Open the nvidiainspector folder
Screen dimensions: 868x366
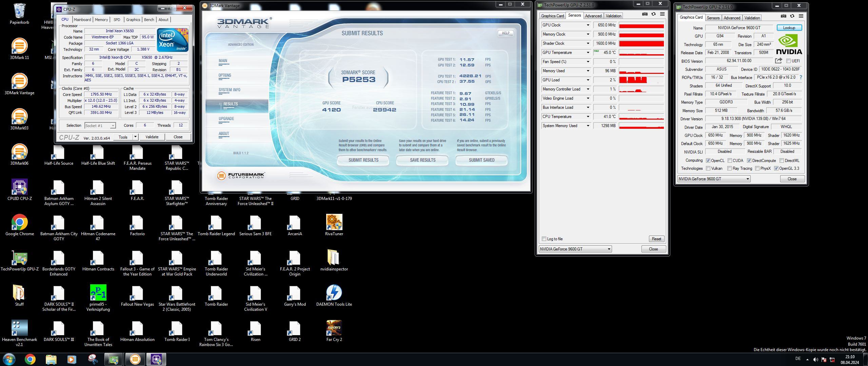(x=334, y=261)
